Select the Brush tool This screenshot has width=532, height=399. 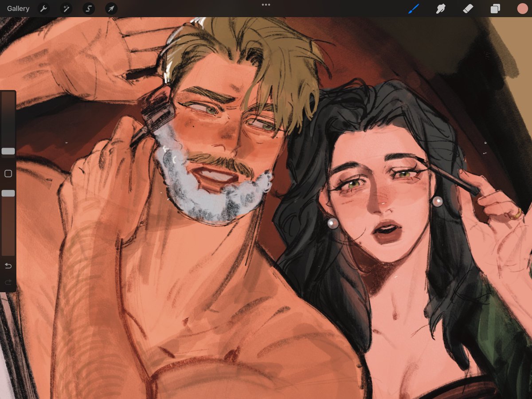click(413, 8)
